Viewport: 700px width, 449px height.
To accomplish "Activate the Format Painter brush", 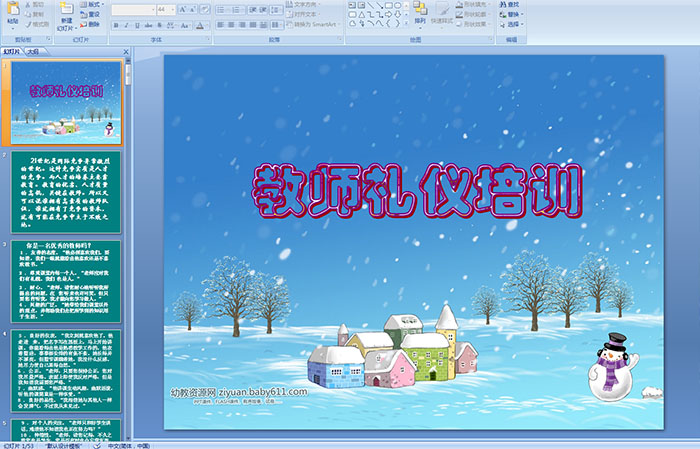I will tap(28, 25).
